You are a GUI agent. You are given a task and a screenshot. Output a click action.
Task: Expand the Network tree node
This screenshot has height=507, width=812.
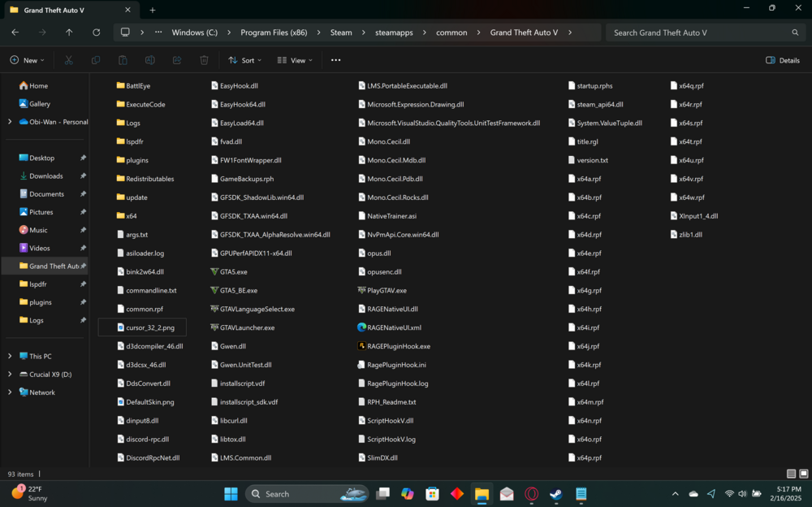click(x=10, y=392)
